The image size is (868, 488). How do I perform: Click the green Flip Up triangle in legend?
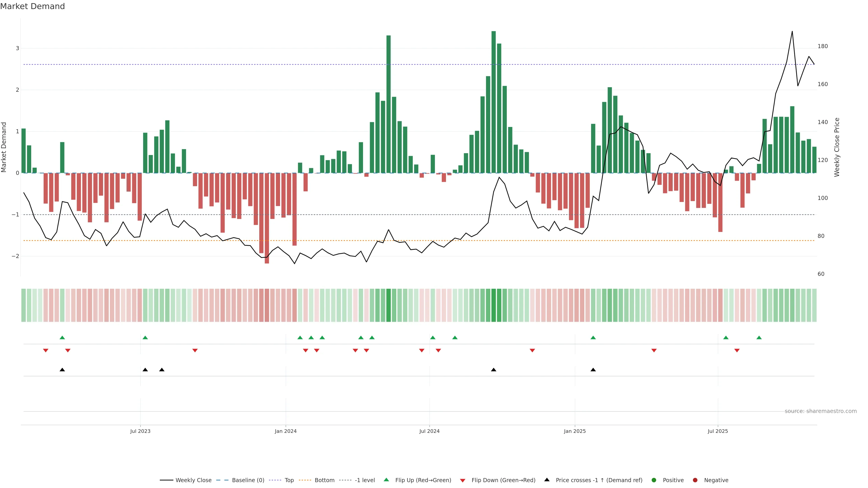[x=387, y=480]
